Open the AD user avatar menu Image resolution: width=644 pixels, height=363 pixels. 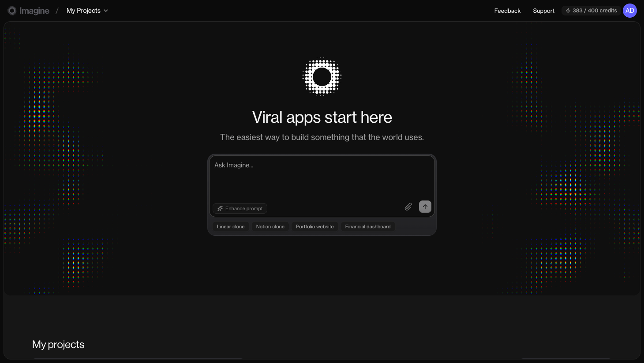point(629,11)
